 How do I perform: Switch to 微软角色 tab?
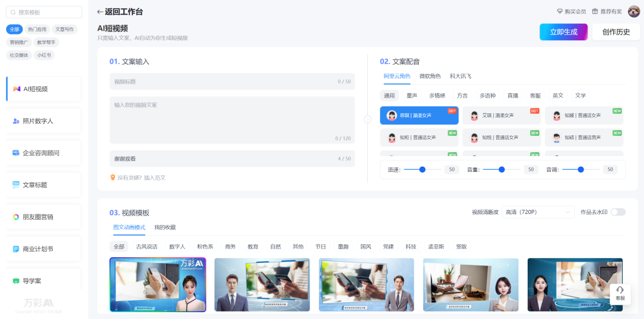(430, 76)
